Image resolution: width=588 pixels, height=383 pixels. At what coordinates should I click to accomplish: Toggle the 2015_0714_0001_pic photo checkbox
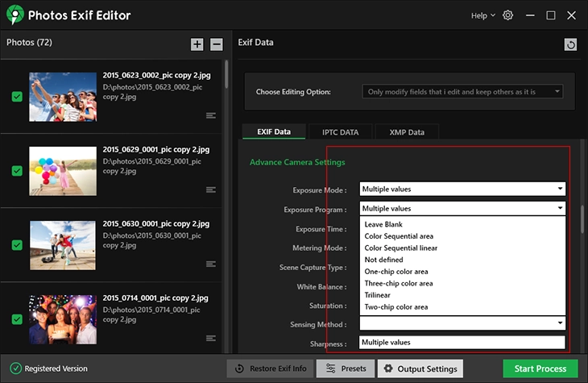click(17, 319)
